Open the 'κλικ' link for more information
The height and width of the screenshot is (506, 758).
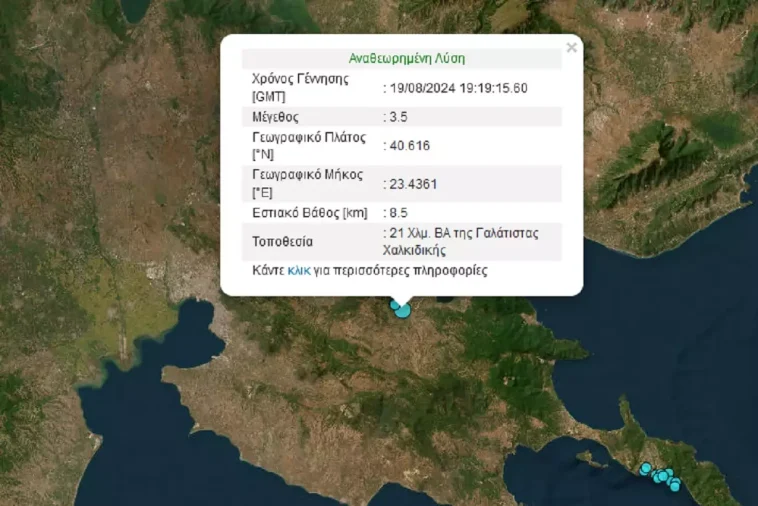click(x=298, y=271)
